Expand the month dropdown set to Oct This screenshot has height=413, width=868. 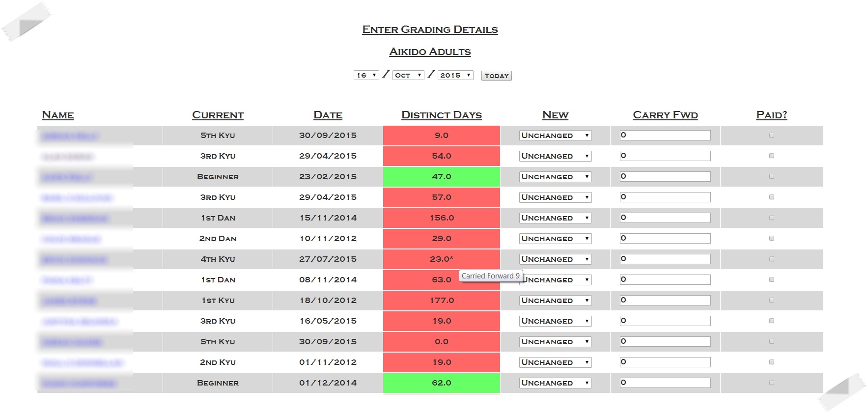[408, 75]
